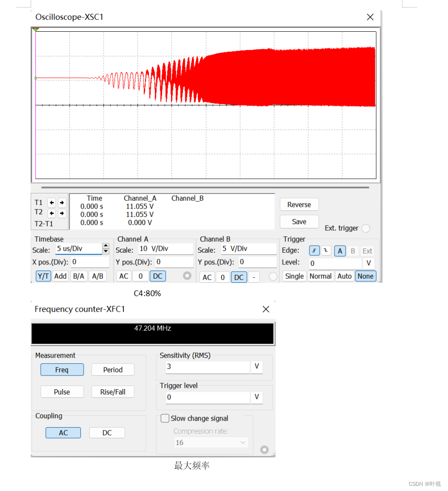Click Channel B Y pos.(Div) field
This screenshot has width=448, height=491.
tap(258, 262)
